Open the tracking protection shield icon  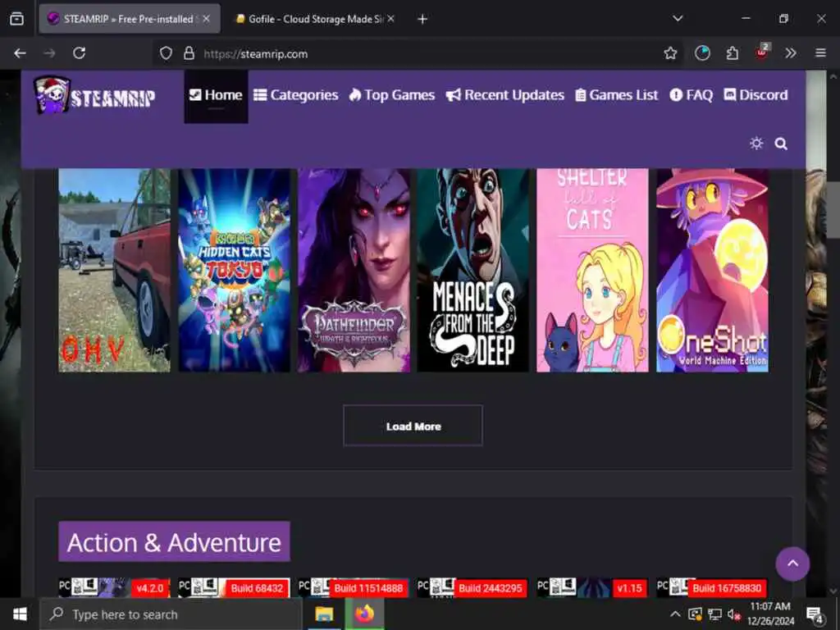click(166, 53)
